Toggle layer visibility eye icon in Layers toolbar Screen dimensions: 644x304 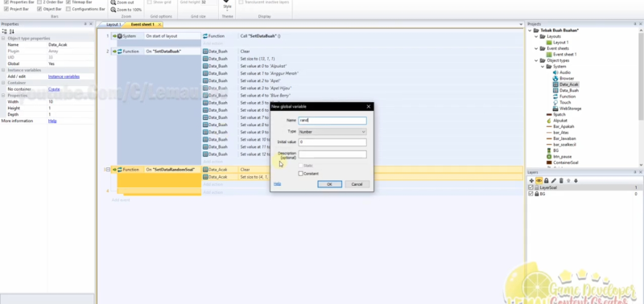[539, 180]
